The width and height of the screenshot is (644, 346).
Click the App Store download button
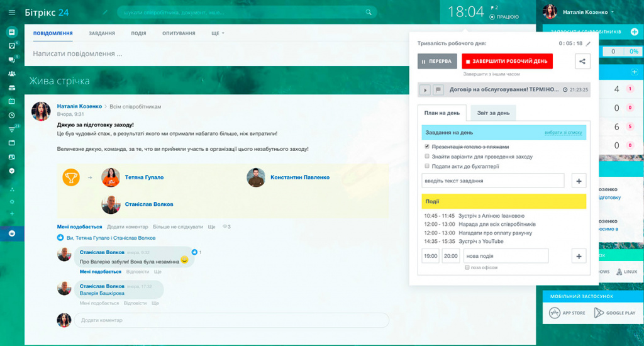[567, 313]
